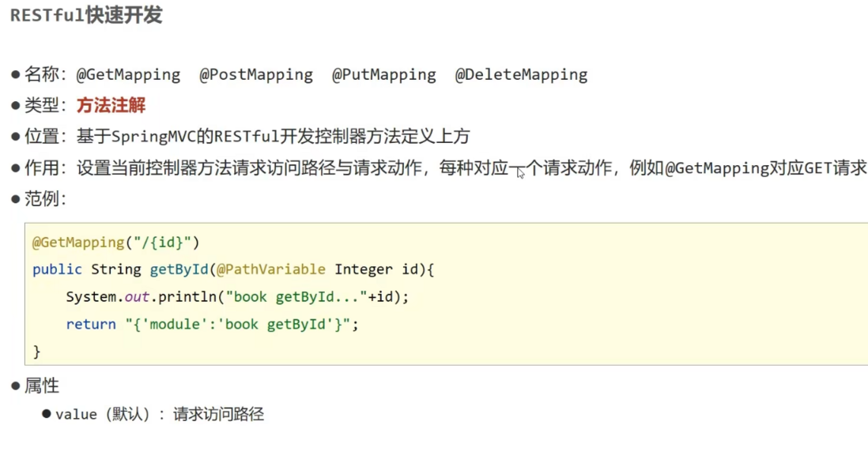Click the red 方法注解 text
The height and width of the screenshot is (459, 868).
click(x=111, y=105)
